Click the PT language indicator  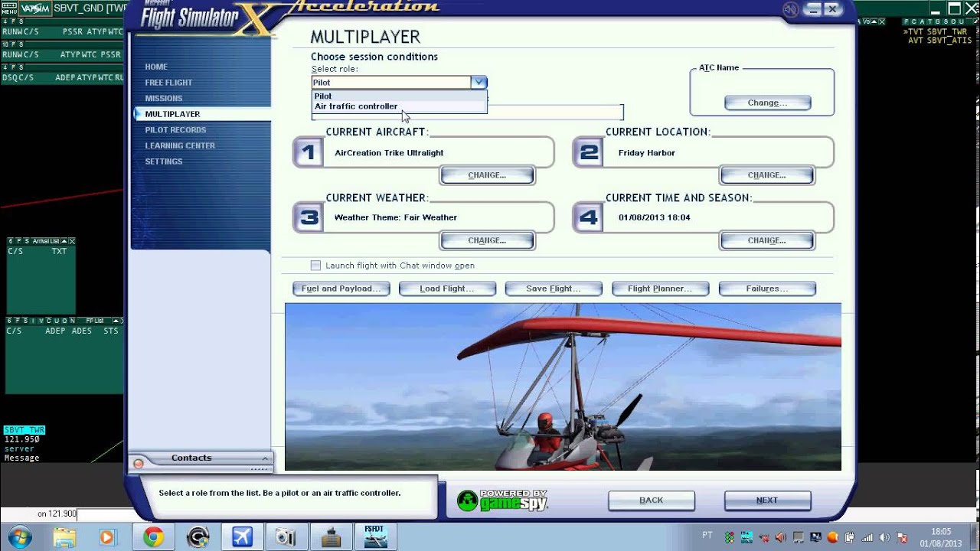(x=707, y=535)
